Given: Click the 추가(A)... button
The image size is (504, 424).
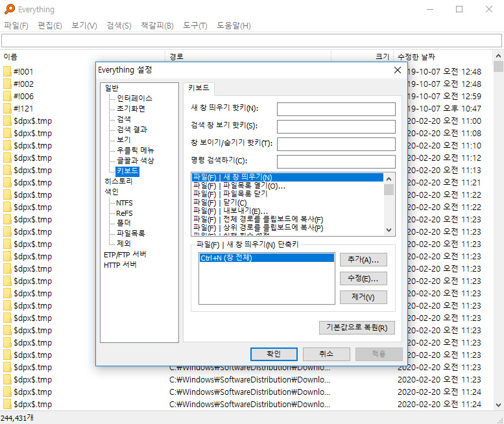Looking at the screenshot, I should (363, 260).
